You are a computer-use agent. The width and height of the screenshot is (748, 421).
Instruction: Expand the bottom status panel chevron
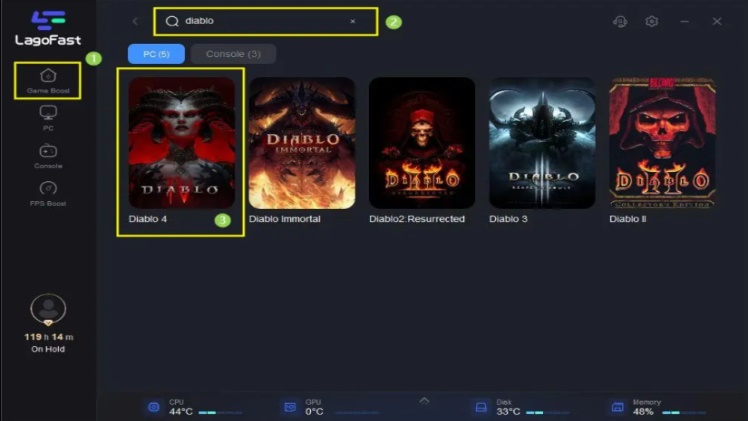tap(424, 400)
